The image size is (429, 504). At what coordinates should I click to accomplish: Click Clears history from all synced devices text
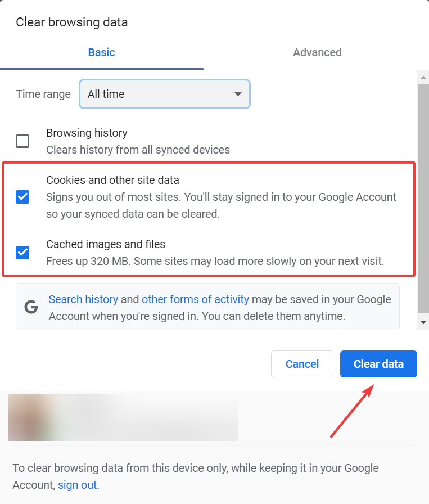click(138, 150)
